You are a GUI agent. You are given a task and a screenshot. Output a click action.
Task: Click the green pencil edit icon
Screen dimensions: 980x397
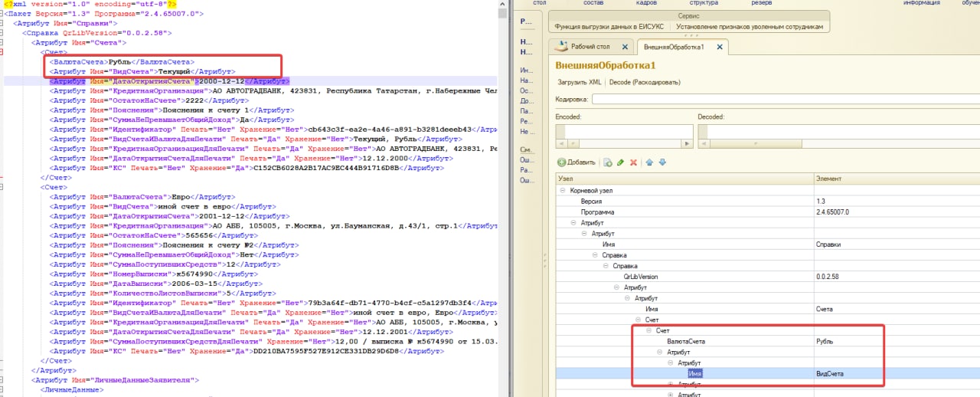pyautogui.click(x=620, y=162)
